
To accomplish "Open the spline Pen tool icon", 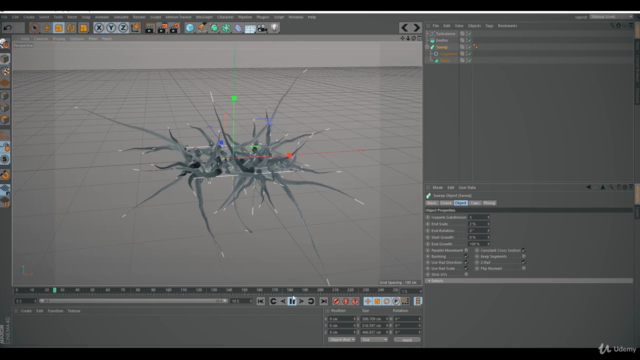I will click(x=202, y=28).
